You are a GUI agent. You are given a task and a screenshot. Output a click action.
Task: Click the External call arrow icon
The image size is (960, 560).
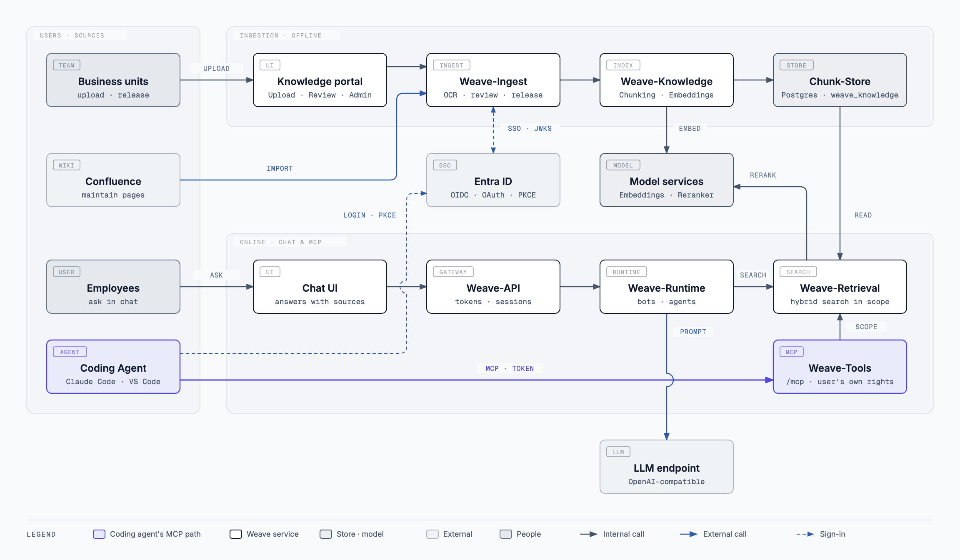tap(689, 534)
